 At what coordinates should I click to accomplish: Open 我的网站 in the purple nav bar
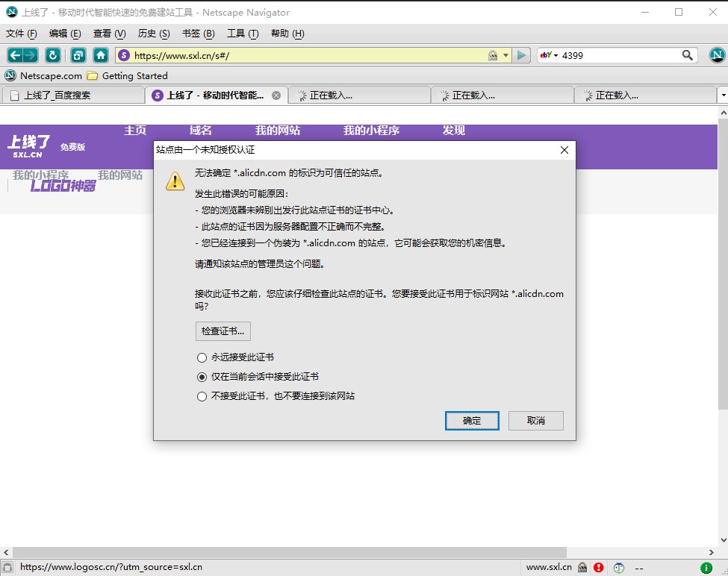278,131
